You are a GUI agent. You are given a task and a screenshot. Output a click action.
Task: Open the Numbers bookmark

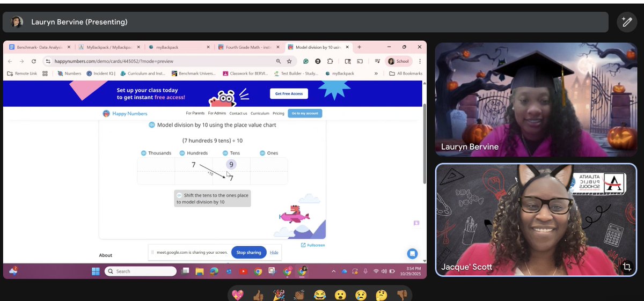coord(69,74)
